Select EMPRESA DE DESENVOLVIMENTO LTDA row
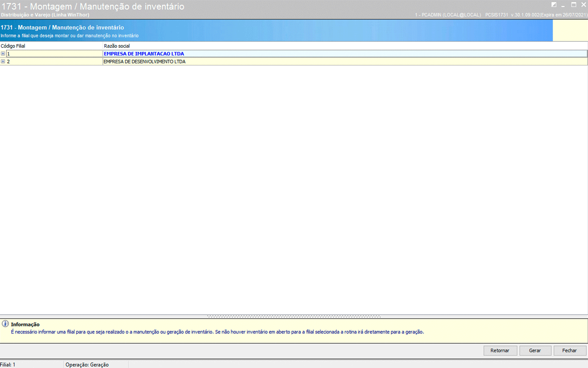This screenshot has height=368, width=588. click(x=144, y=61)
